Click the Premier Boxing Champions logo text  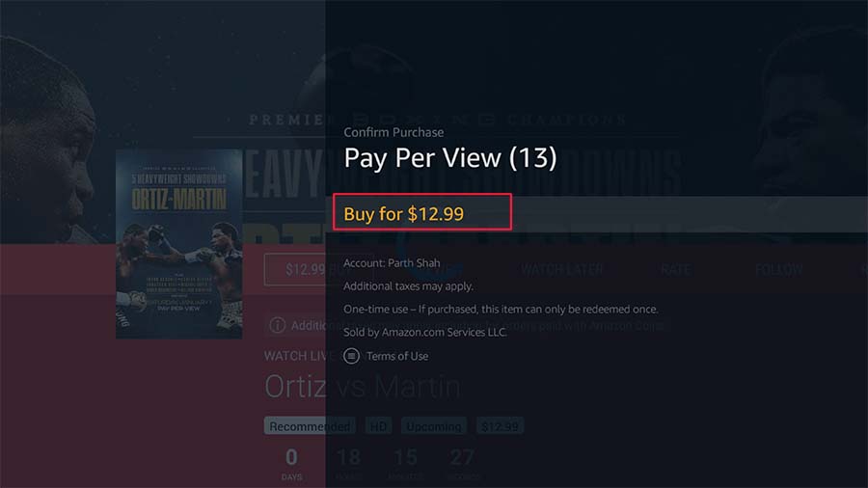pos(437,120)
